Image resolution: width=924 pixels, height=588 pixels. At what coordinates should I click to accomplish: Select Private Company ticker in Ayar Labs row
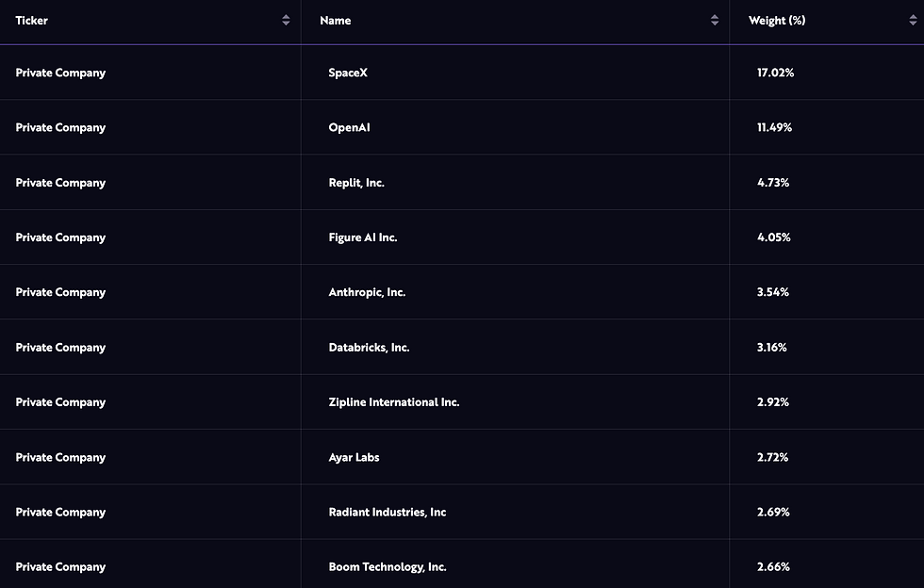[x=60, y=458]
